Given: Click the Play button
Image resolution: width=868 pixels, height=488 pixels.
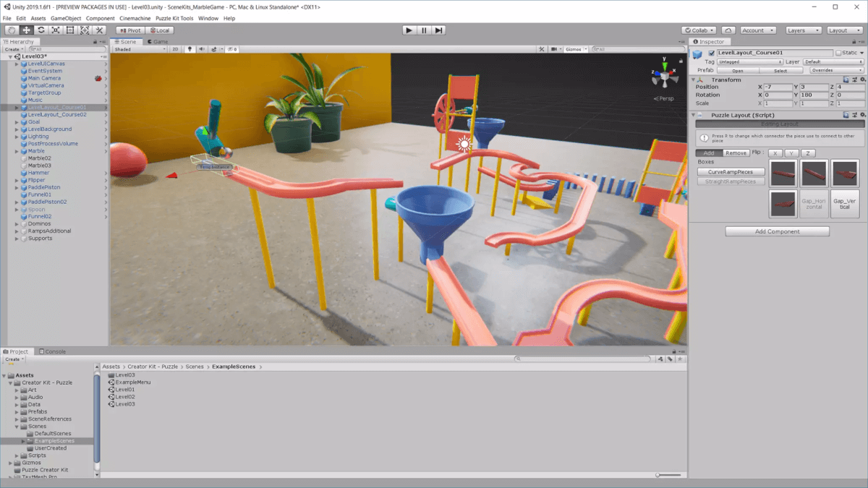Looking at the screenshot, I should [x=409, y=30].
